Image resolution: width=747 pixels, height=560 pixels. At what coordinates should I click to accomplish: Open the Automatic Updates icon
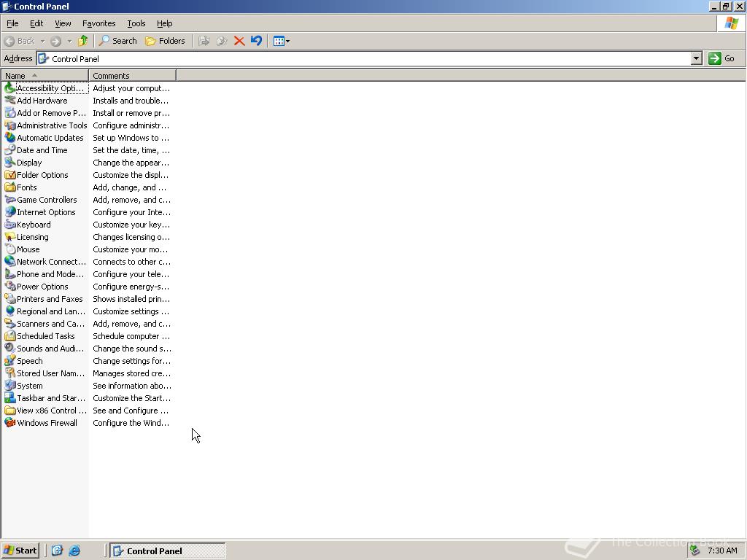click(10, 138)
